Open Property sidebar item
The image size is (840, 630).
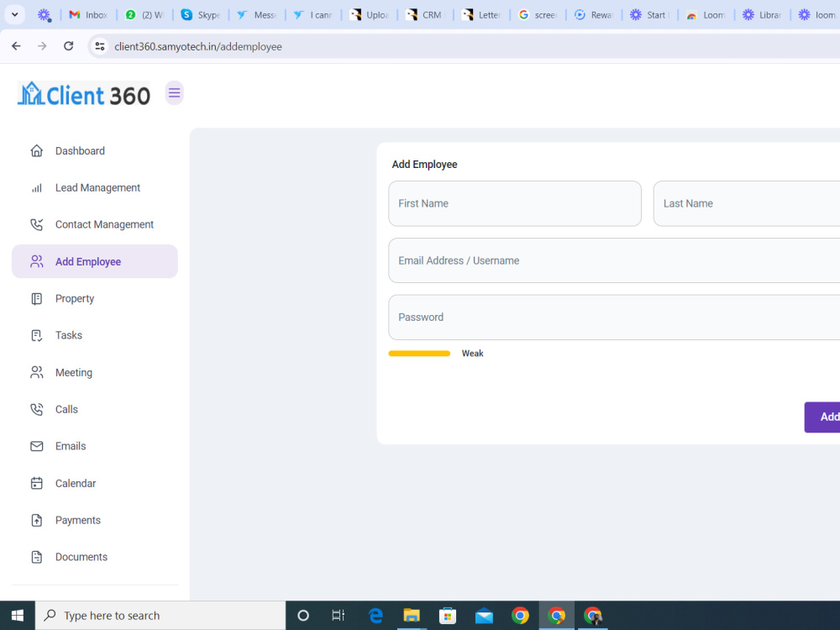pos(95,298)
